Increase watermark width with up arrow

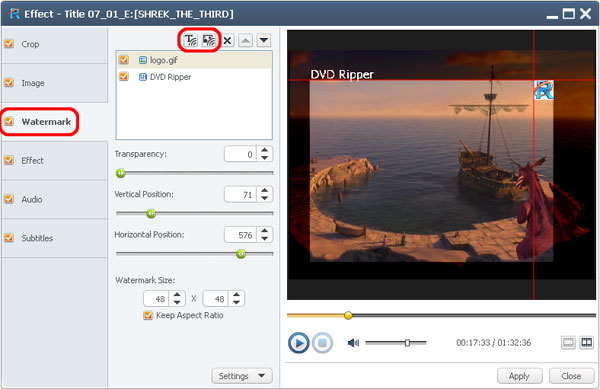point(177,295)
